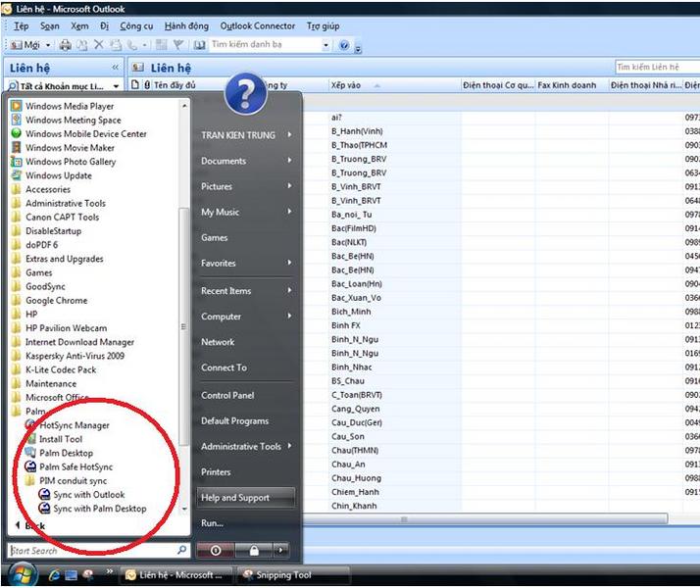
Task: Click the Delete (X) icon in toolbar
Action: point(98,45)
